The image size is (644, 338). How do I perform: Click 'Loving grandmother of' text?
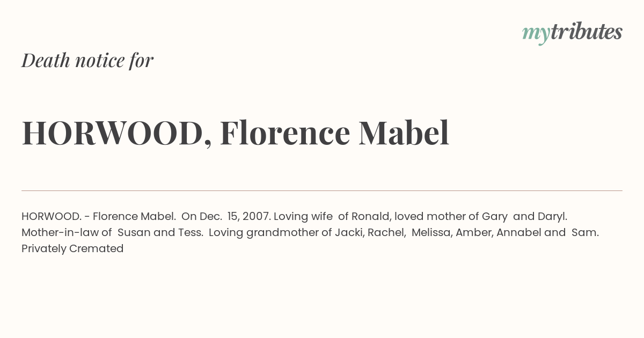(x=270, y=233)
